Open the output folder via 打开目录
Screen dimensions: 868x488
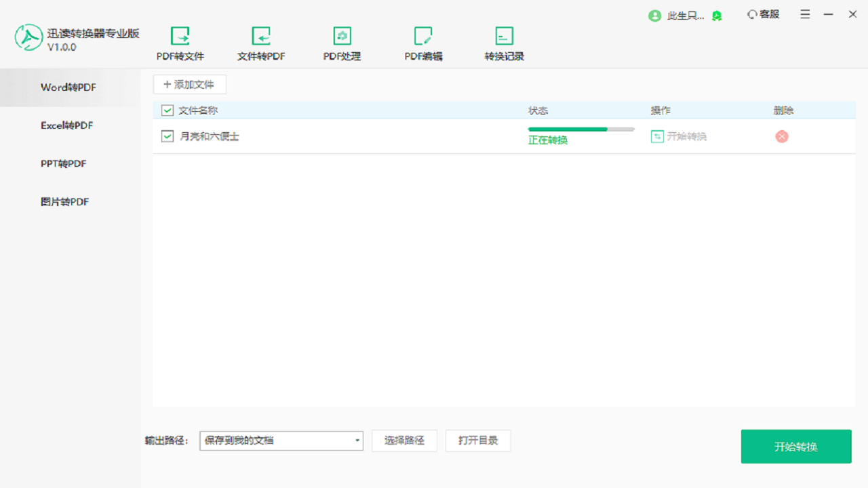point(478,441)
